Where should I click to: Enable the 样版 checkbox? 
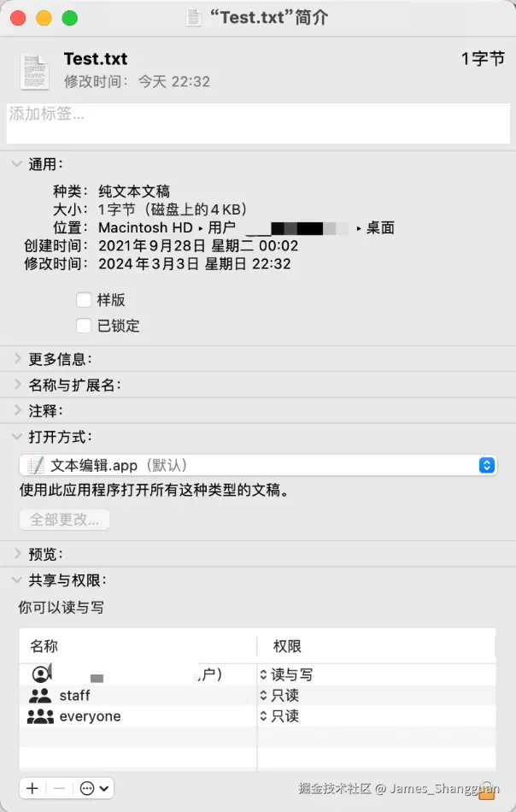(x=84, y=300)
